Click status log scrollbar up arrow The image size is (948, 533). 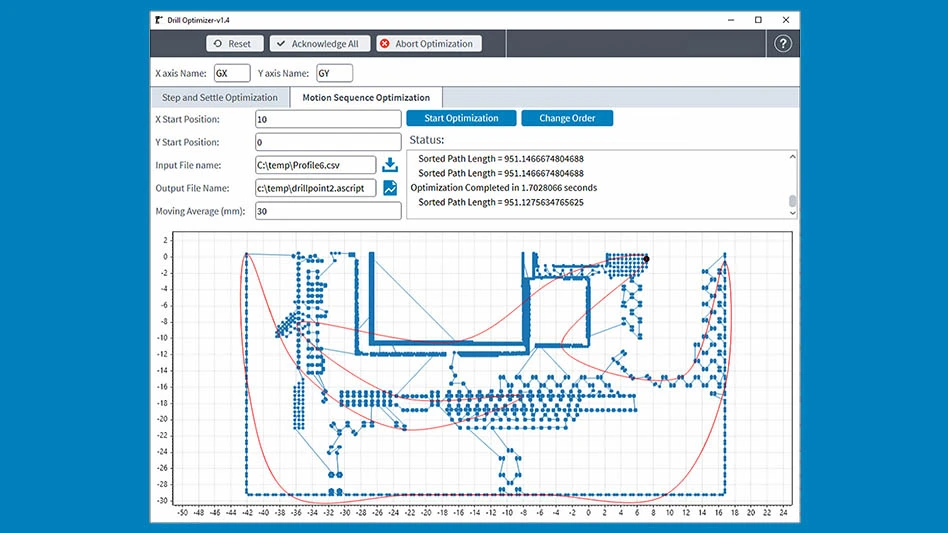793,156
